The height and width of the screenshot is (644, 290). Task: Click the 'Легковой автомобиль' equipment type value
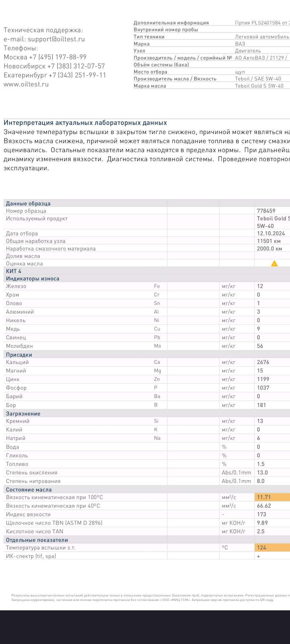tap(262, 37)
